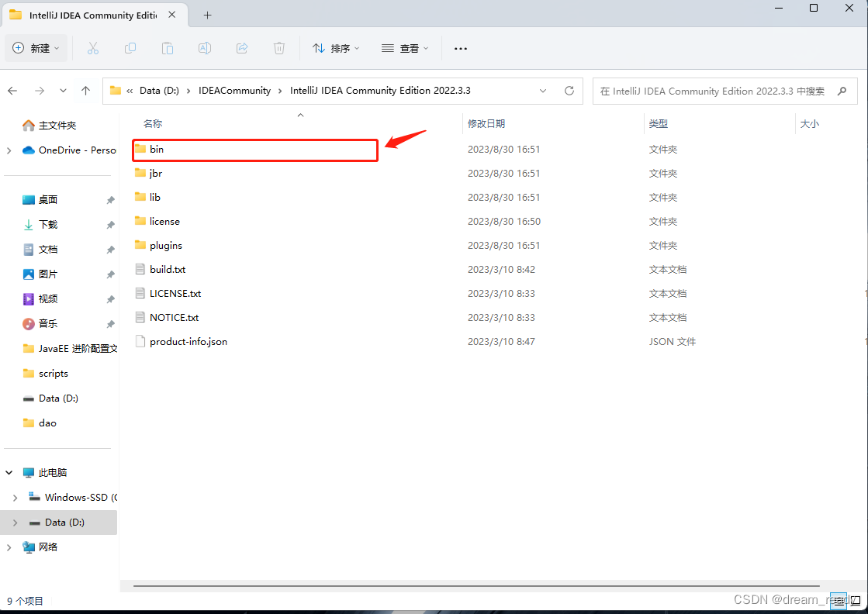Image resolution: width=868 pixels, height=614 pixels.
Task: Click the Copy icon in toolbar
Action: (x=130, y=48)
